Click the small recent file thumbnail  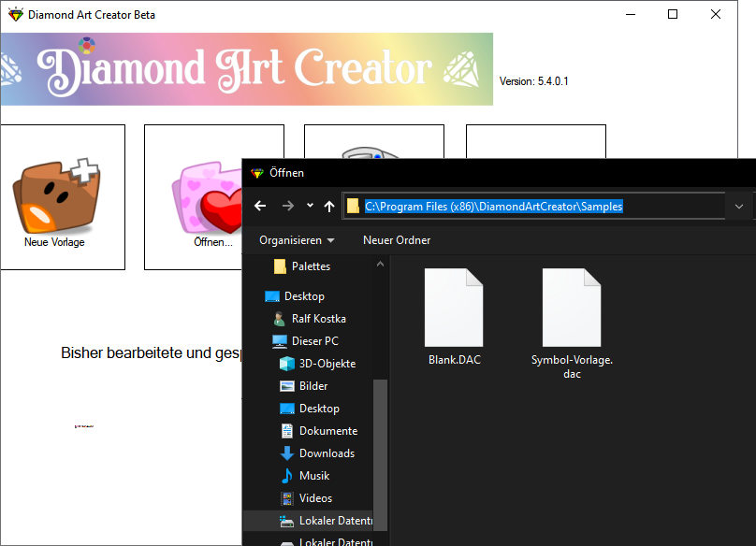84,426
